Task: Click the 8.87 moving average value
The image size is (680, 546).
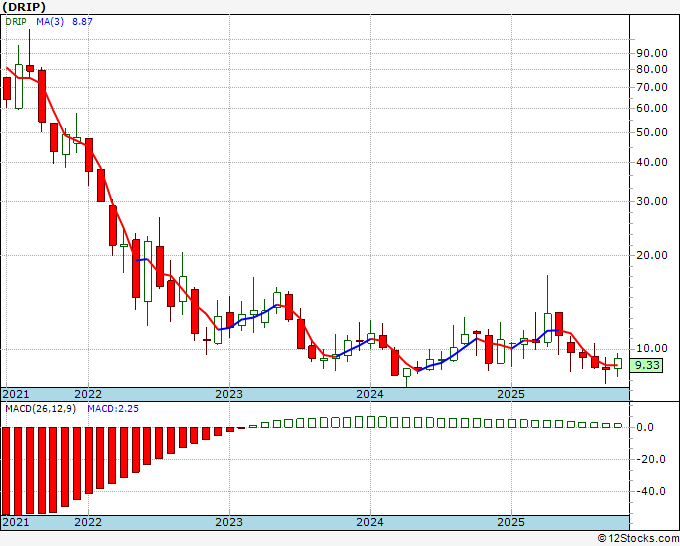Action: pyautogui.click(x=82, y=22)
